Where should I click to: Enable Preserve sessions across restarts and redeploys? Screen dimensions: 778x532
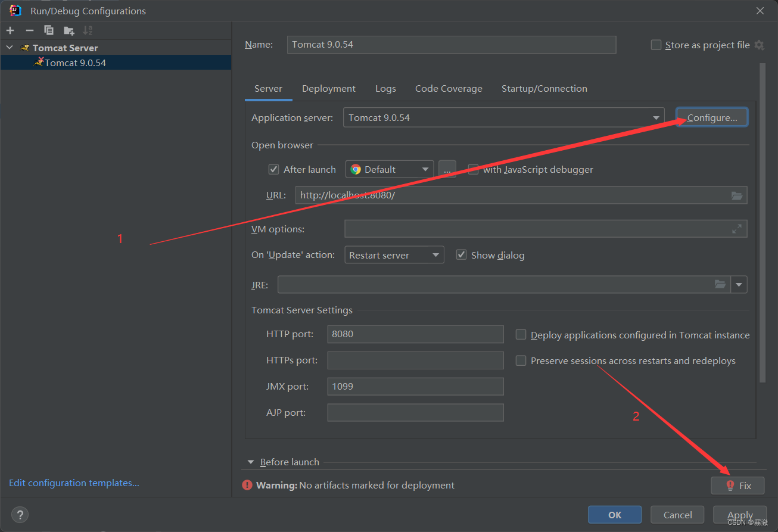521,360
